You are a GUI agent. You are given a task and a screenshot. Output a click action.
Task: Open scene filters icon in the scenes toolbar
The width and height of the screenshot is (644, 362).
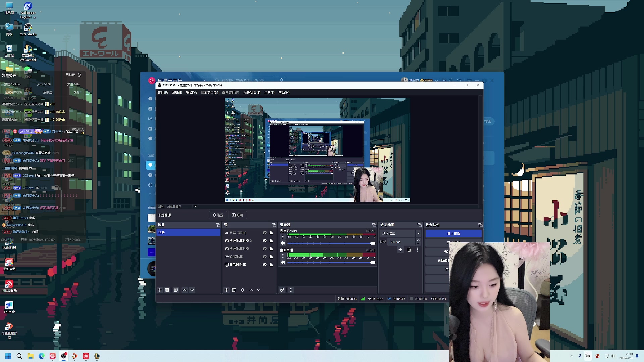[x=176, y=290]
